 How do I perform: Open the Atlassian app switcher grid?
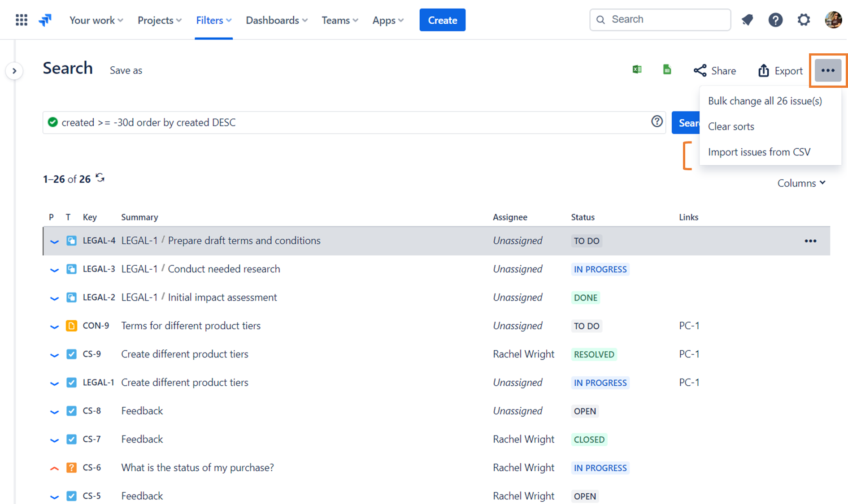(x=21, y=20)
